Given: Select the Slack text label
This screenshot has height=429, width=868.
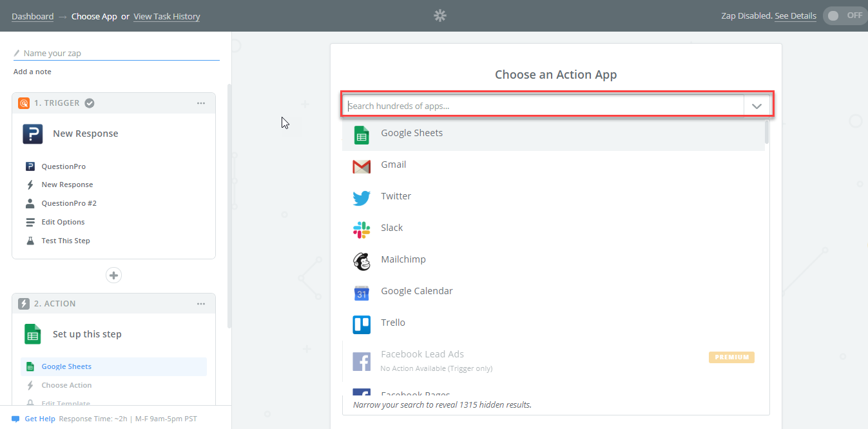Looking at the screenshot, I should click(x=392, y=228).
